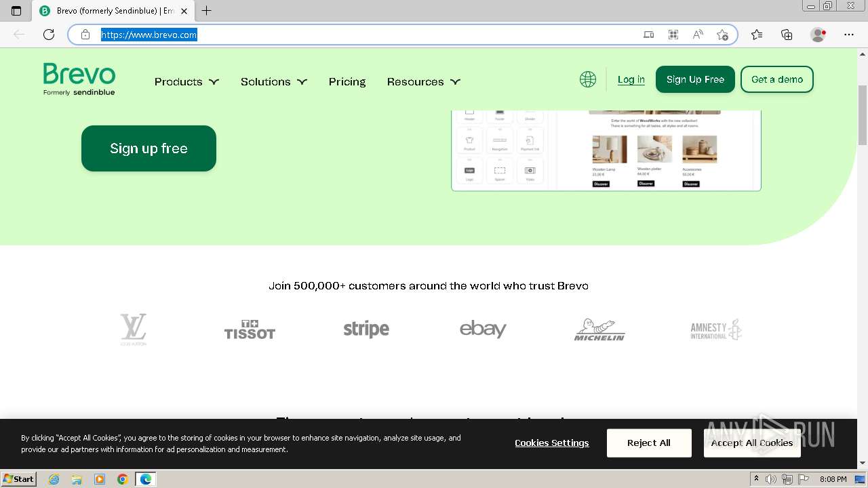The height and width of the screenshot is (488, 868).
Task: Expand the Products menu
Action: point(186,81)
